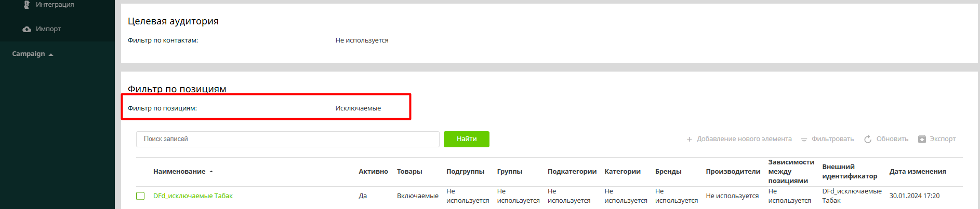Click the Обновить refresh icon

pos(867,139)
